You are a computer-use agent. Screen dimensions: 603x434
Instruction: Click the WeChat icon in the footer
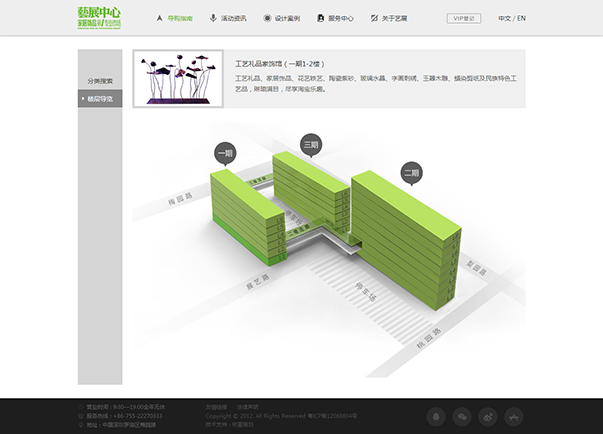click(x=462, y=417)
